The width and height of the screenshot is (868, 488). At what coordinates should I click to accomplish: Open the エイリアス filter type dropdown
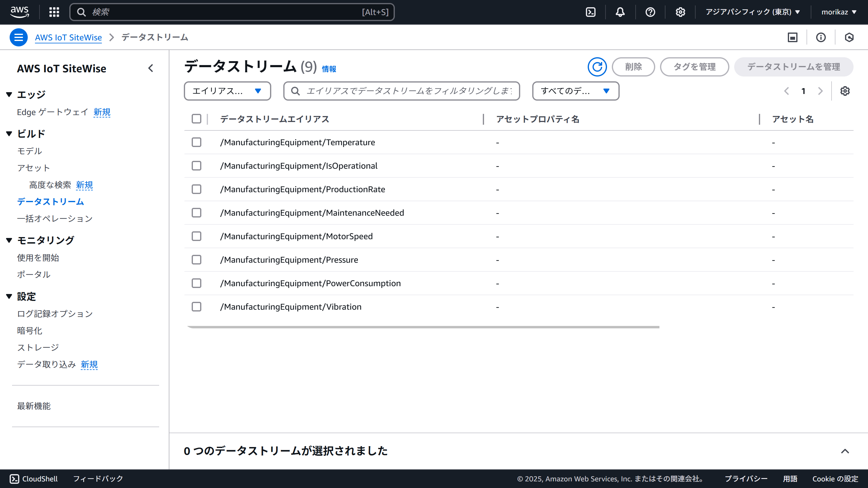pos(227,91)
